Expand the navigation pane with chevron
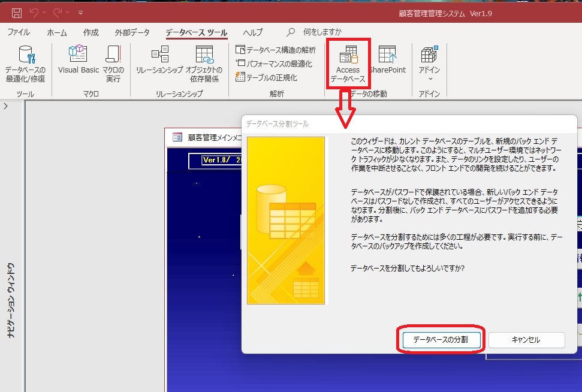 point(5,106)
